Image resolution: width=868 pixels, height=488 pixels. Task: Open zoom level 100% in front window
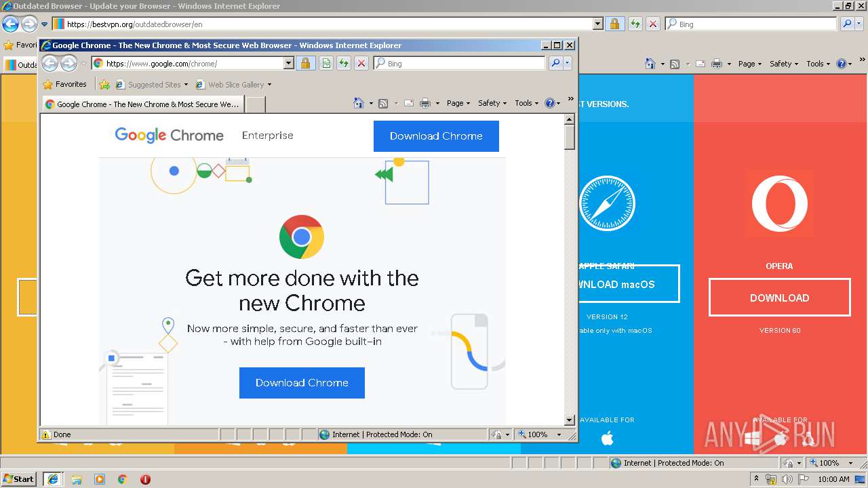(534, 434)
